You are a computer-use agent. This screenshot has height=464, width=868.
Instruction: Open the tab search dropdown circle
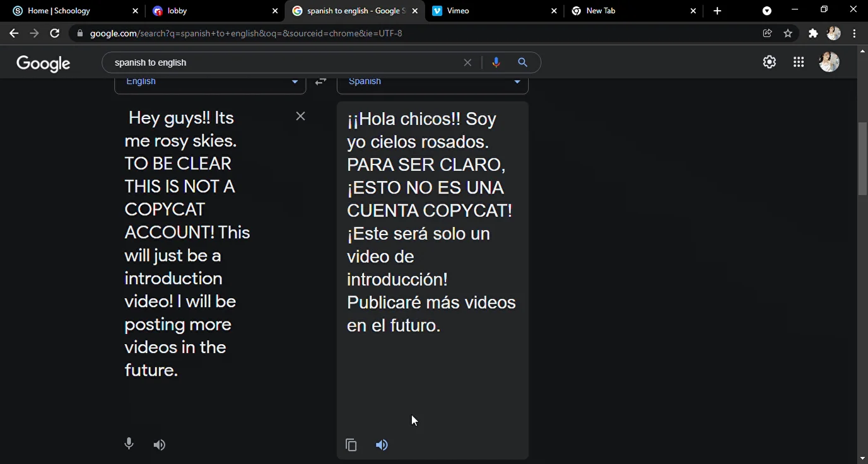click(767, 11)
